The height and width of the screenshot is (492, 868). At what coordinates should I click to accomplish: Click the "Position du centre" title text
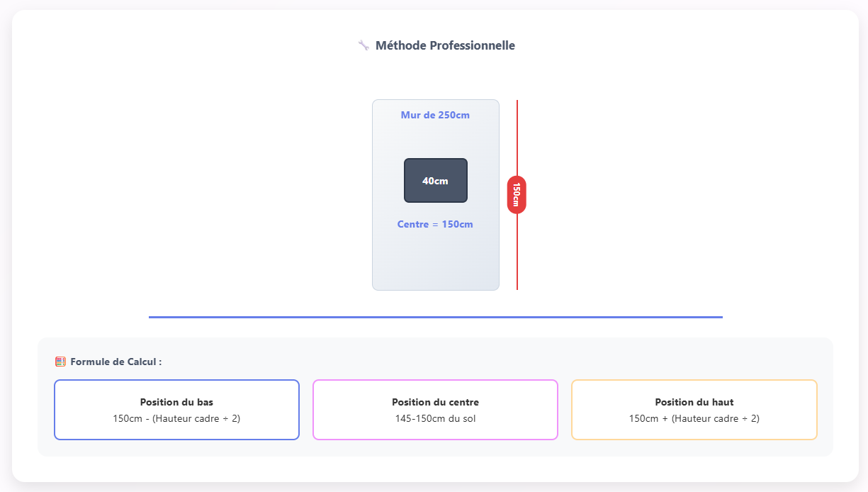tap(435, 402)
